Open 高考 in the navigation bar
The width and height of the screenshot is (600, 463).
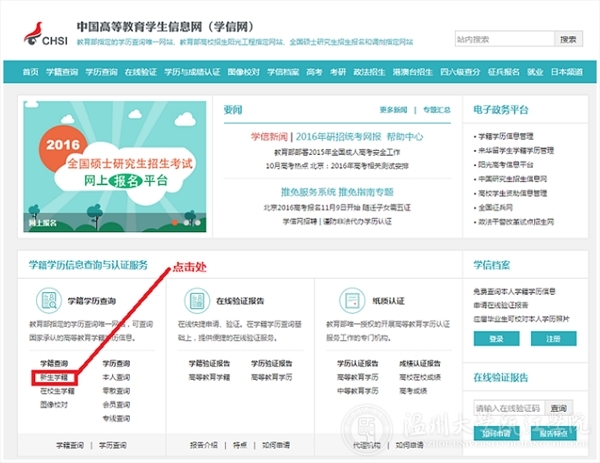coord(314,72)
